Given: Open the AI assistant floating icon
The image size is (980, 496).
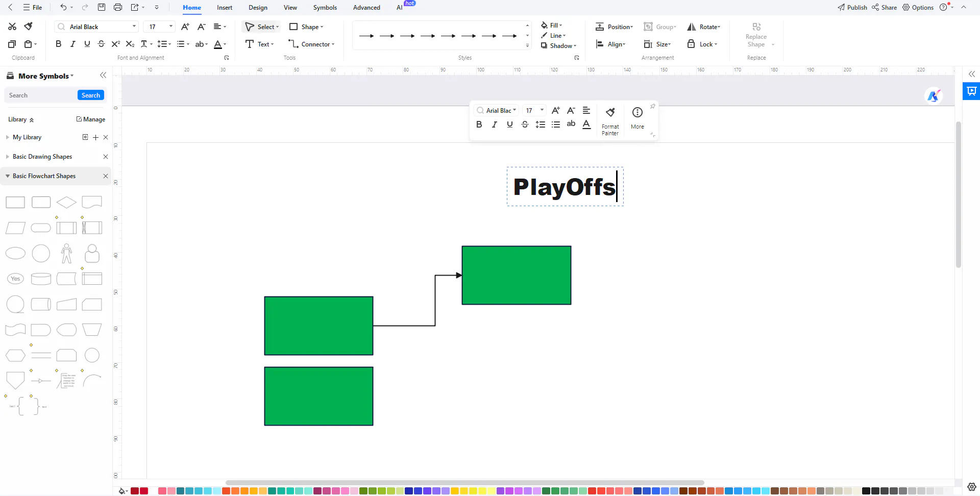Looking at the screenshot, I should pyautogui.click(x=934, y=95).
